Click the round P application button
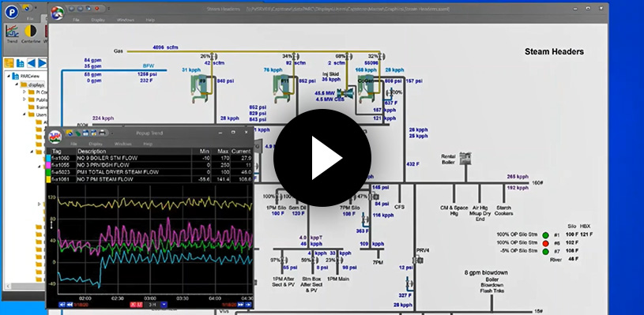The width and height of the screenshot is (644, 315). pyautogui.click(x=12, y=12)
